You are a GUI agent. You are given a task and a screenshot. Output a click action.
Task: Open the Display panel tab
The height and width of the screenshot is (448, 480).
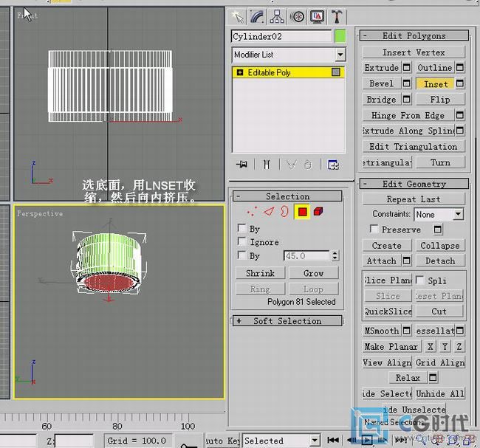click(317, 16)
